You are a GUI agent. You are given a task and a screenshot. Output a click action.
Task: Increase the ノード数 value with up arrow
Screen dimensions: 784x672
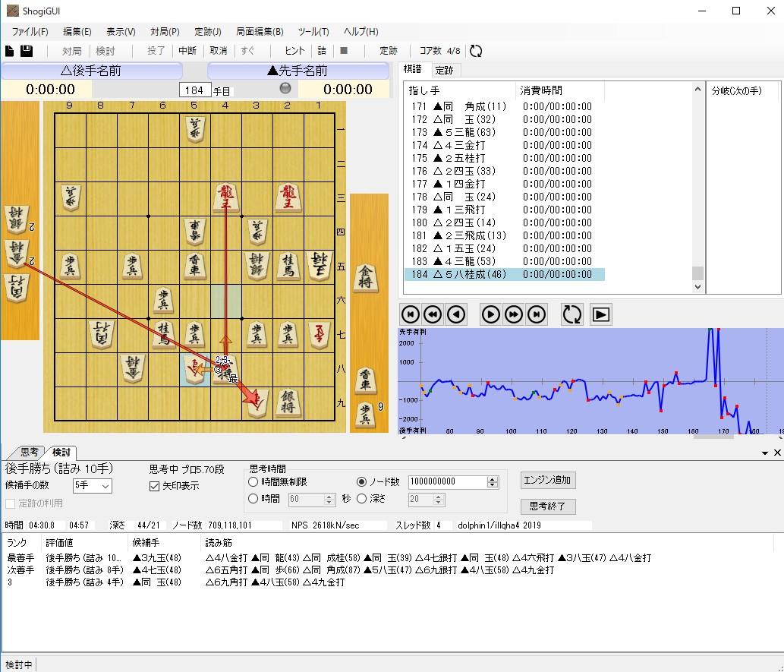[x=493, y=479]
